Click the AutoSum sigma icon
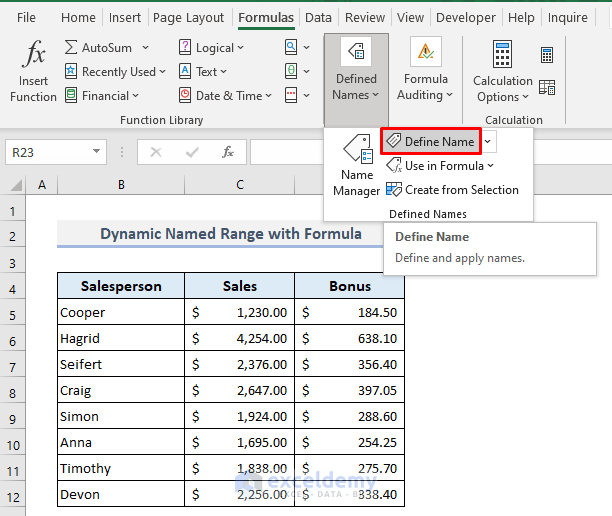The width and height of the screenshot is (612, 516). pyautogui.click(x=71, y=48)
